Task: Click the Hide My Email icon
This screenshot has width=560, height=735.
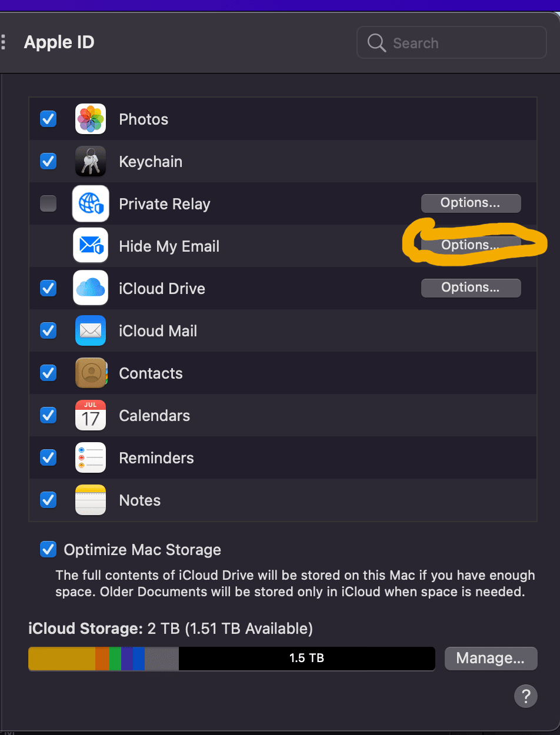Action: coord(91,246)
